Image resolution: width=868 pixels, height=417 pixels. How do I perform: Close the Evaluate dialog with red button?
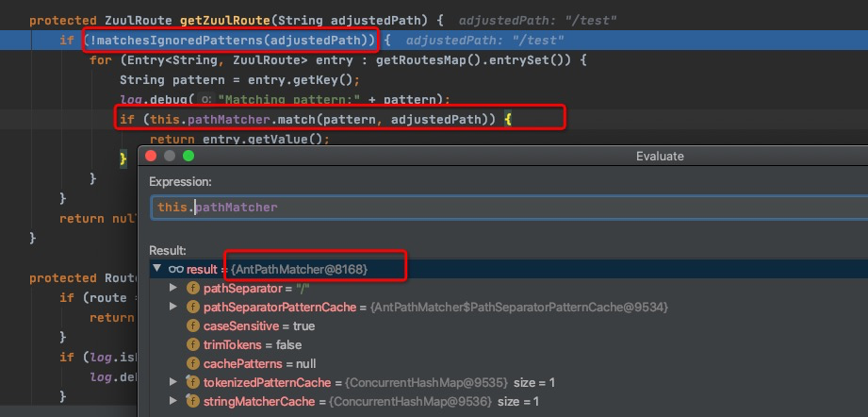click(x=152, y=156)
